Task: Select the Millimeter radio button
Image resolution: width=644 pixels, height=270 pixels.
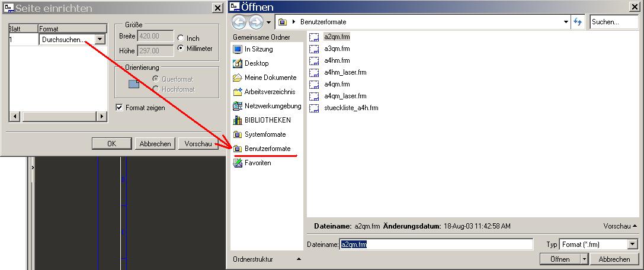Action: pos(180,49)
